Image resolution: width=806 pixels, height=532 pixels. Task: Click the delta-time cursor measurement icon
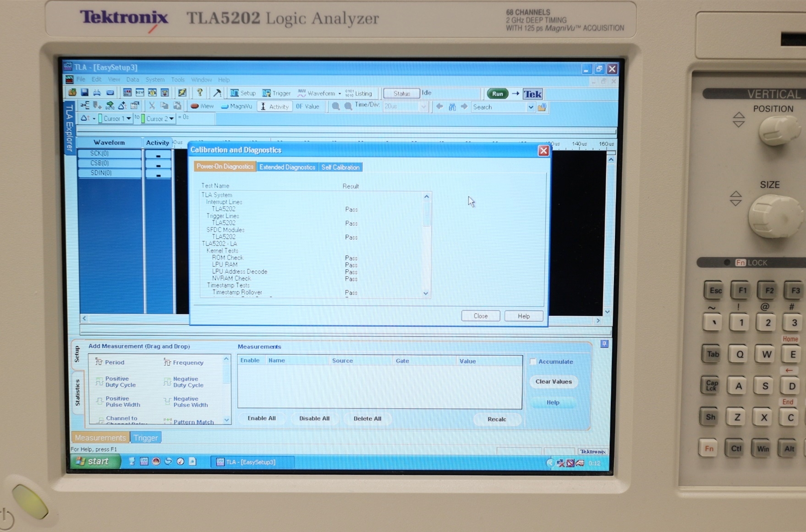[85, 118]
